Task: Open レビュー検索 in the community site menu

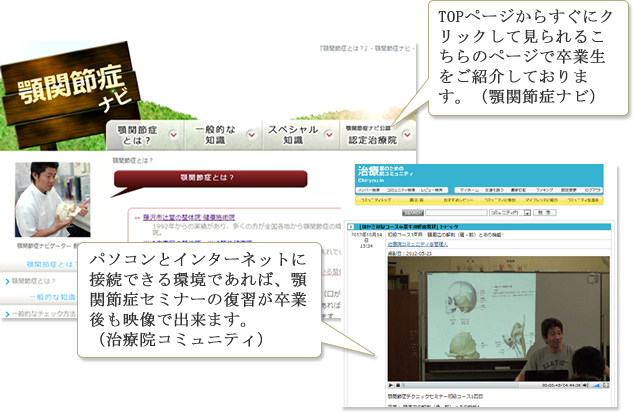Action: coord(432,190)
